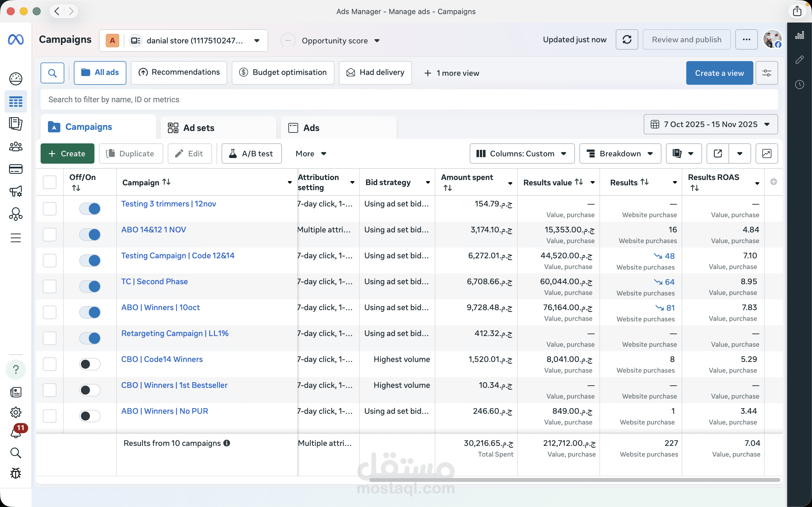Screen dimensions: 812x507
Task: Enable the CBO | Code14 Winners campaign toggle
Action: 90,364
